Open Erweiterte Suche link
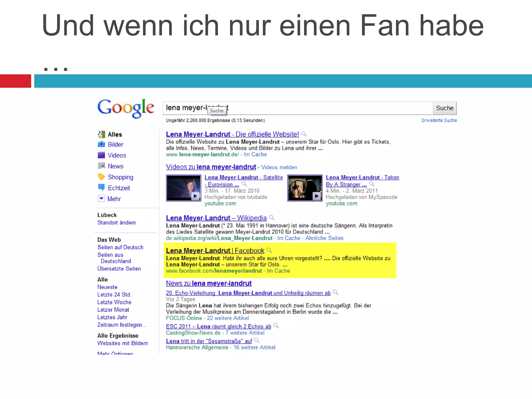Image resolution: width=532 pixels, height=399 pixels. (439, 120)
